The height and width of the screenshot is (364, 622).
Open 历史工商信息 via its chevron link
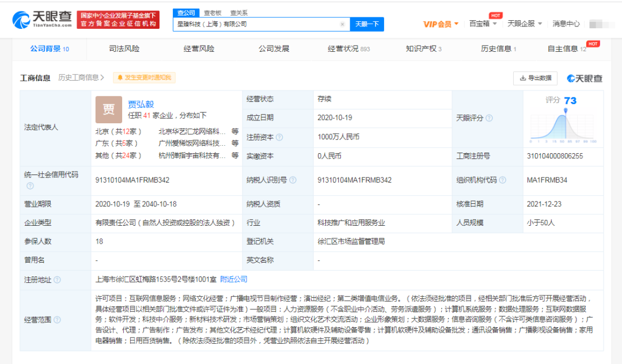pyautogui.click(x=81, y=78)
